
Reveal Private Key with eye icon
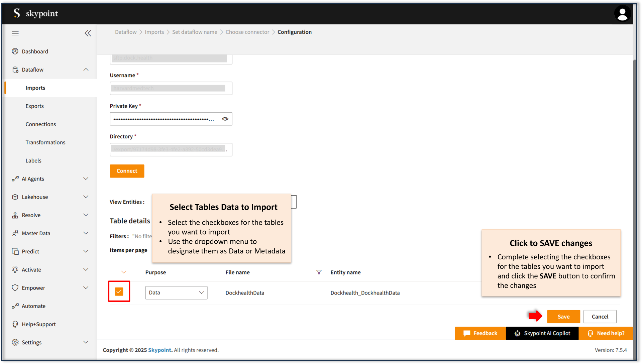click(x=225, y=119)
